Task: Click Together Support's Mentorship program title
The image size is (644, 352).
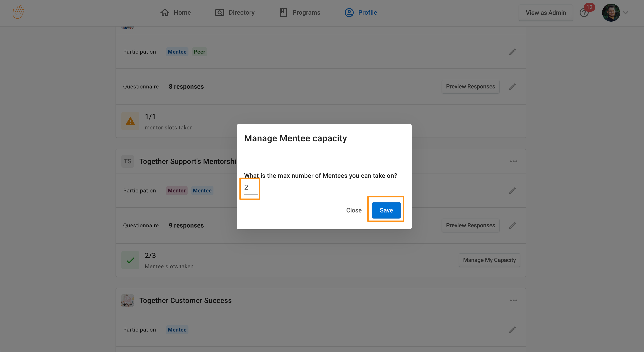Action: coord(188,161)
